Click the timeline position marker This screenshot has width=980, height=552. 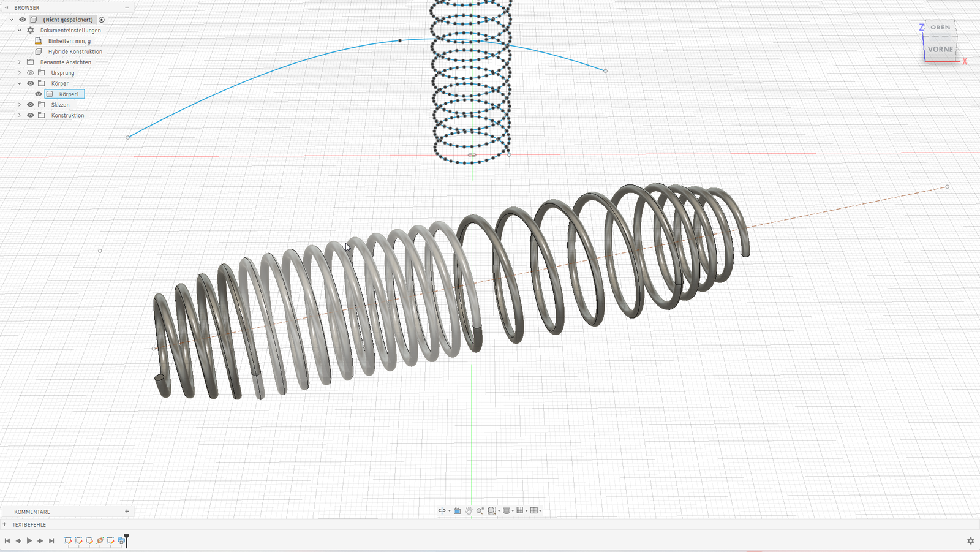point(127,540)
